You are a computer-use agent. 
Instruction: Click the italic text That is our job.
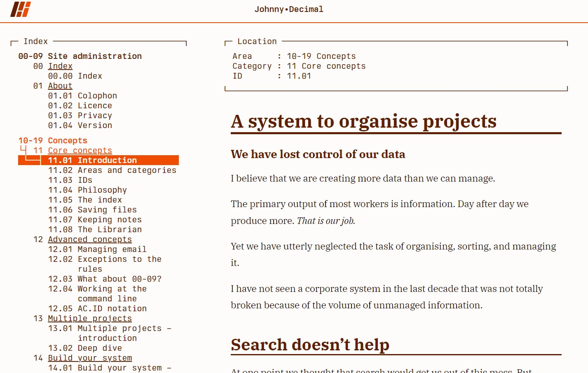326,221
